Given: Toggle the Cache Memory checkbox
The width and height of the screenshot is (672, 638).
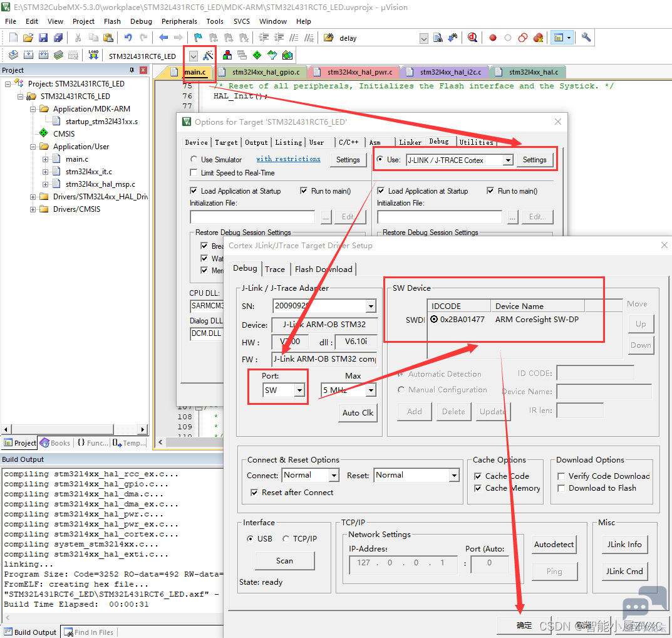Looking at the screenshot, I should [x=478, y=488].
